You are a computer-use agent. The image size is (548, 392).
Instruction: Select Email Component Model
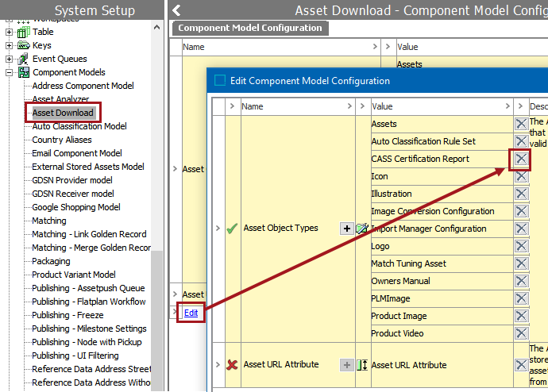(x=77, y=153)
